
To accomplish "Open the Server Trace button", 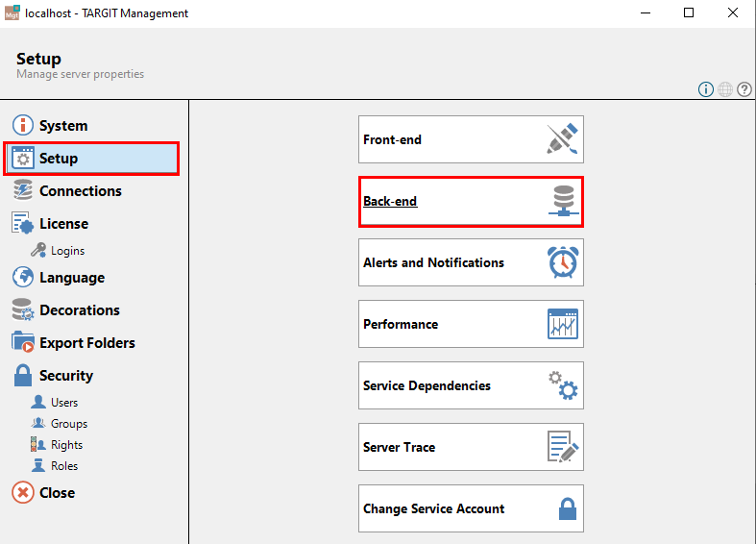I will pyautogui.click(x=471, y=447).
